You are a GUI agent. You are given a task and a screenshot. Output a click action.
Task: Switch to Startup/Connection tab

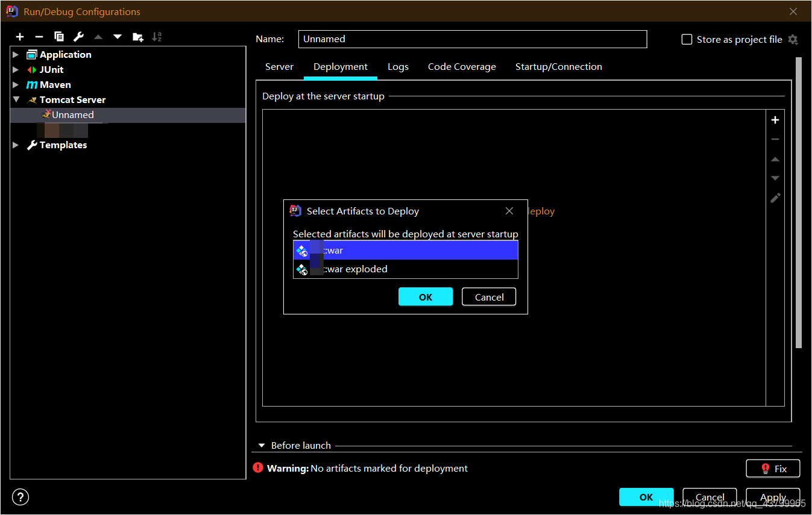pyautogui.click(x=558, y=67)
